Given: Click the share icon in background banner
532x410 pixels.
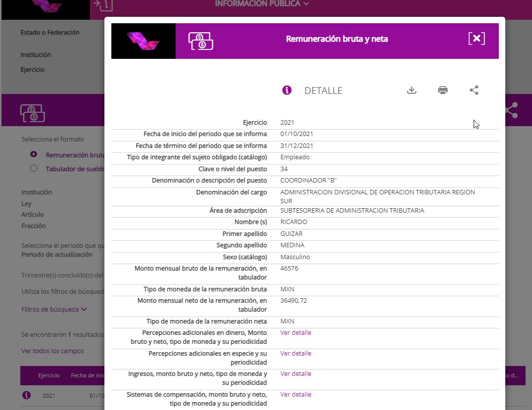Looking at the screenshot, I should click(511, 110).
